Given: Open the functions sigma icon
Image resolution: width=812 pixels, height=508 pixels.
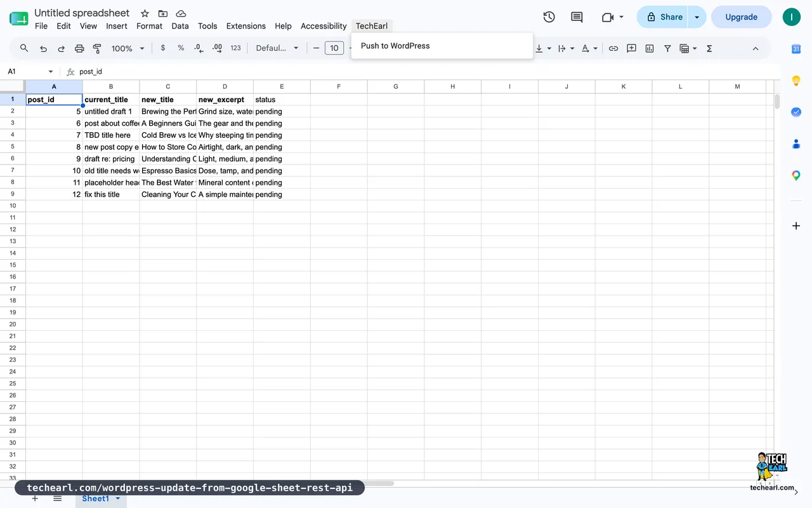Looking at the screenshot, I should click(709, 48).
